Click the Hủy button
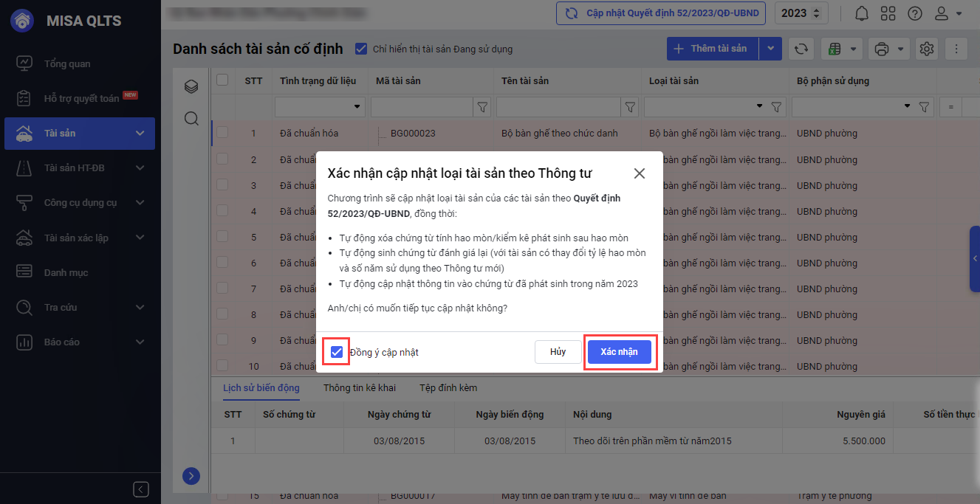Screen dimensions: 980x504 (x=558, y=352)
